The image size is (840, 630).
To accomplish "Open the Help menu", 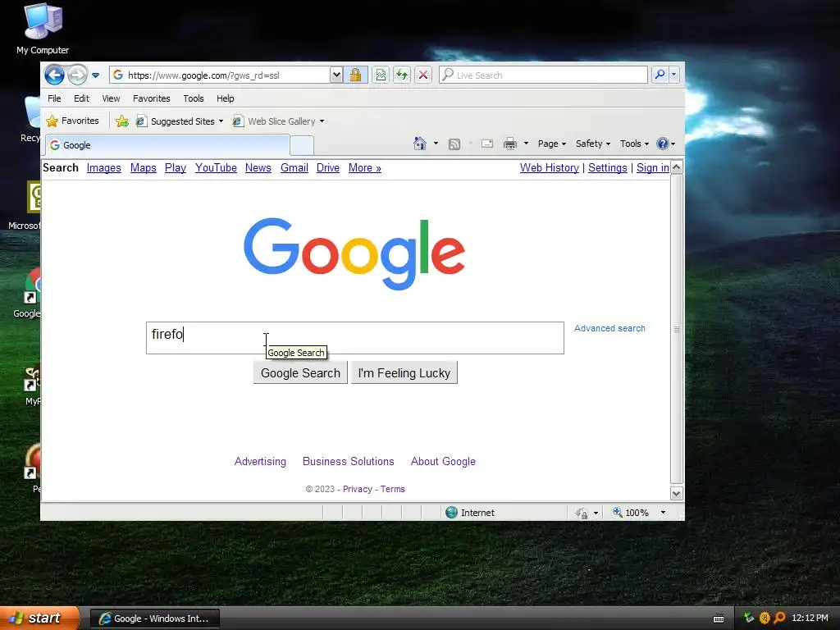I will click(225, 98).
